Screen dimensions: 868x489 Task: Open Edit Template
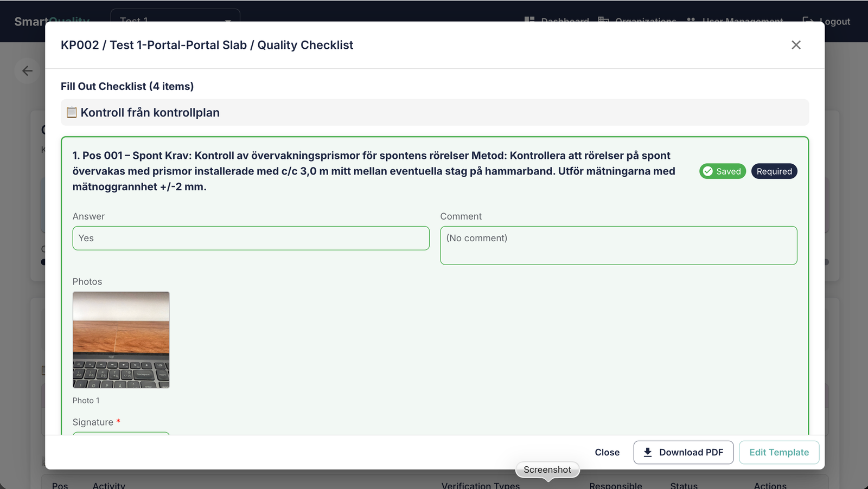click(779, 452)
